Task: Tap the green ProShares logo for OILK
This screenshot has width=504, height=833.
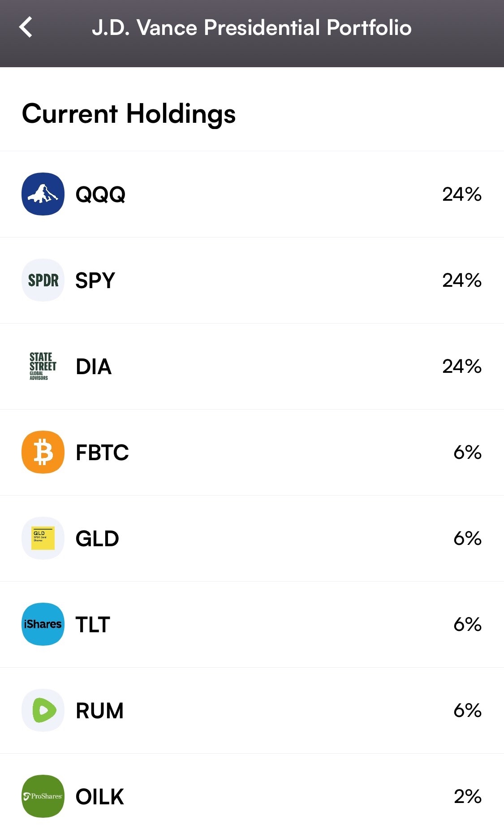Action: (43, 796)
